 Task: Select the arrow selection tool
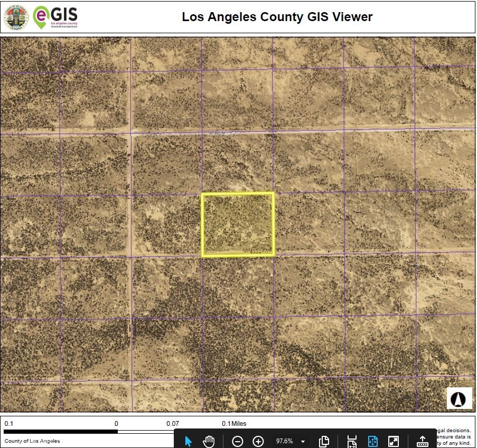[189, 441]
